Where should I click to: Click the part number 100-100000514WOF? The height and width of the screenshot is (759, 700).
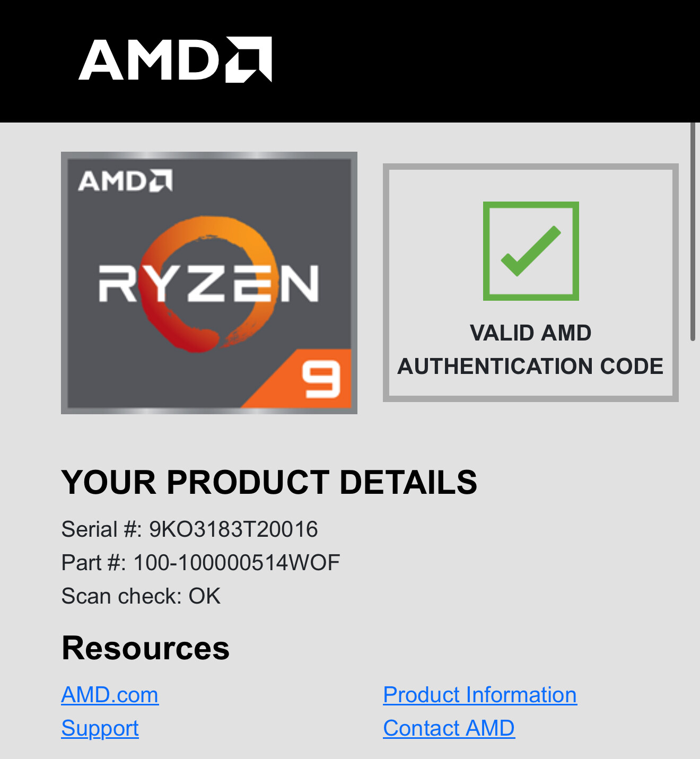(237, 563)
